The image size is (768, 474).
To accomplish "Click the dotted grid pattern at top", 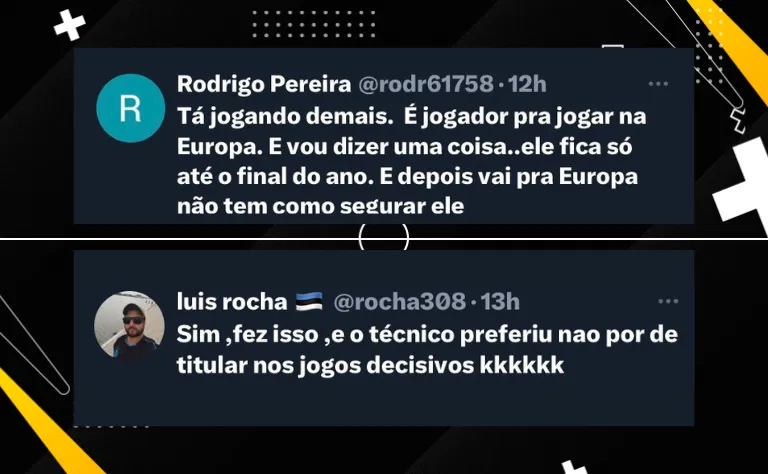I will pyautogui.click(x=313, y=24).
